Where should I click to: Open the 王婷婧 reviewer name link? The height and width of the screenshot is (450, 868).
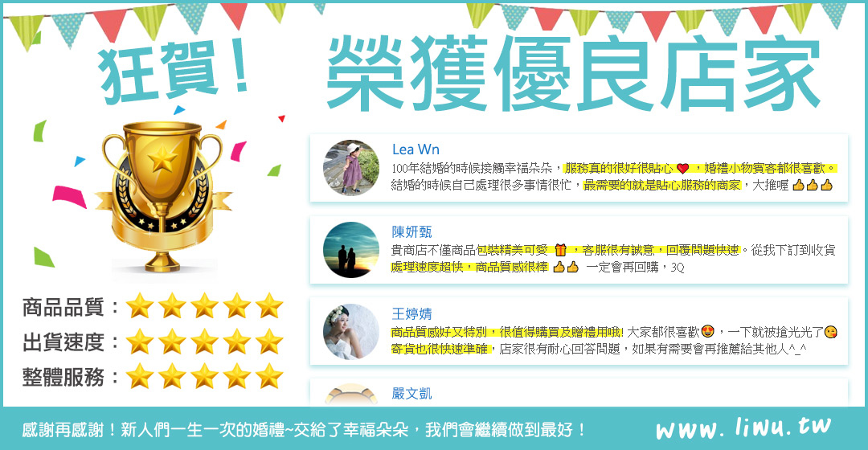pyautogui.click(x=411, y=314)
